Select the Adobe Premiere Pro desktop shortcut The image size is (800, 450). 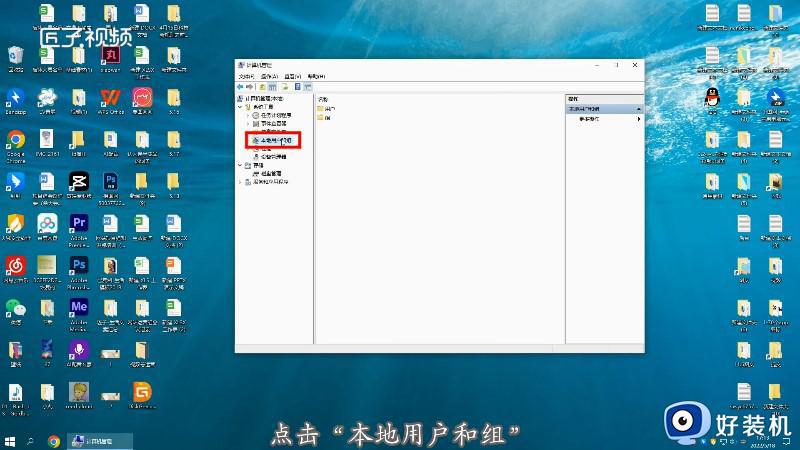(x=79, y=231)
